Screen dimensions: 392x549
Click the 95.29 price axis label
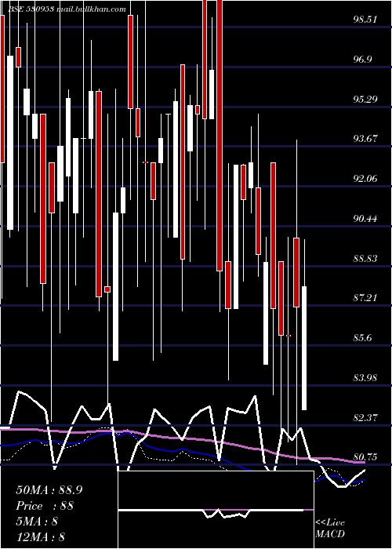pos(365,99)
